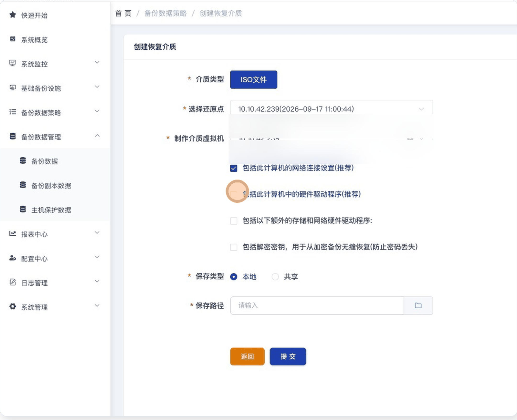Go to 首页 breadcrumb link
517x420 pixels.
123,13
